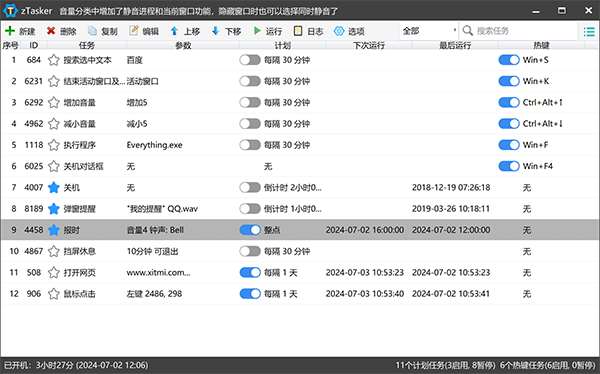
Task: Click the 删除 (Delete) red X button
Action: click(62, 31)
